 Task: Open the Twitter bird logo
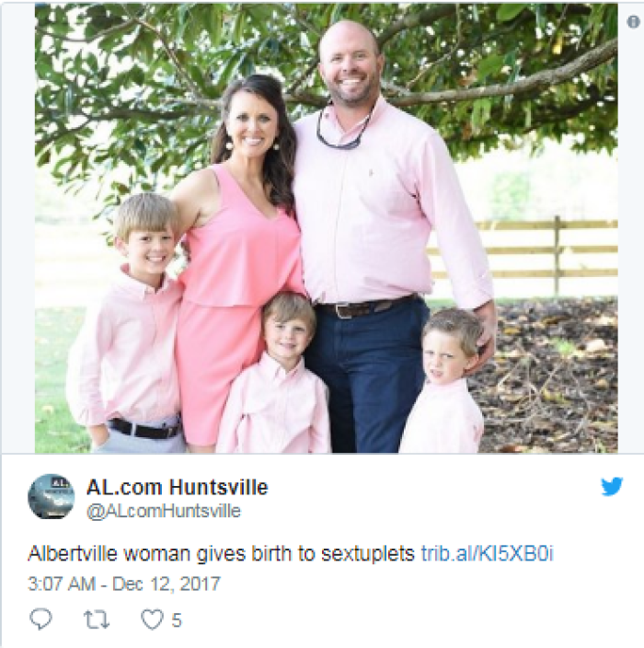[612, 486]
